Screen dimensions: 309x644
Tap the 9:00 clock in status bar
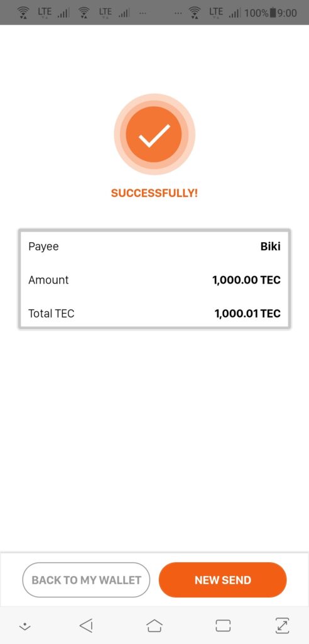pos(287,13)
